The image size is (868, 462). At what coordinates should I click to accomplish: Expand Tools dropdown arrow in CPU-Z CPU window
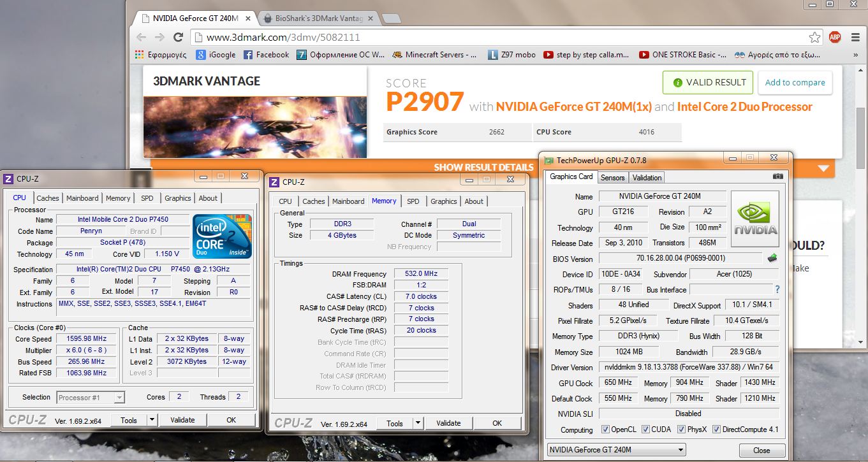click(x=152, y=420)
